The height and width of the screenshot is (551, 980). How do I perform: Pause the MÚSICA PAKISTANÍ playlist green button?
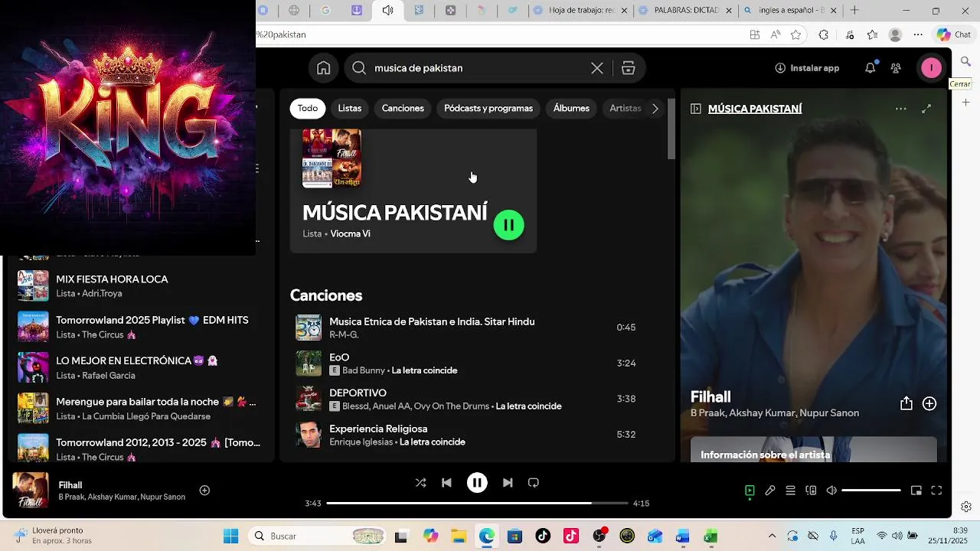click(509, 225)
